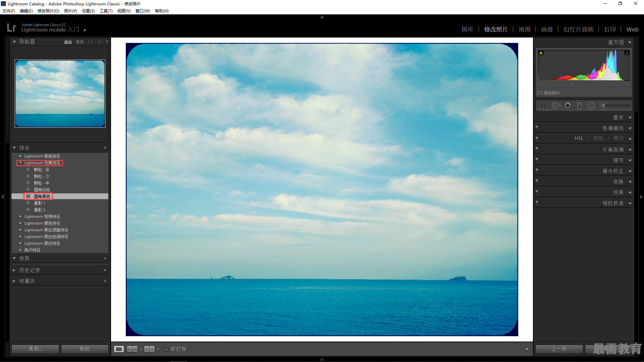Toggle the 分离色调 panel switch
This screenshot has width=644, height=362.
click(537, 149)
